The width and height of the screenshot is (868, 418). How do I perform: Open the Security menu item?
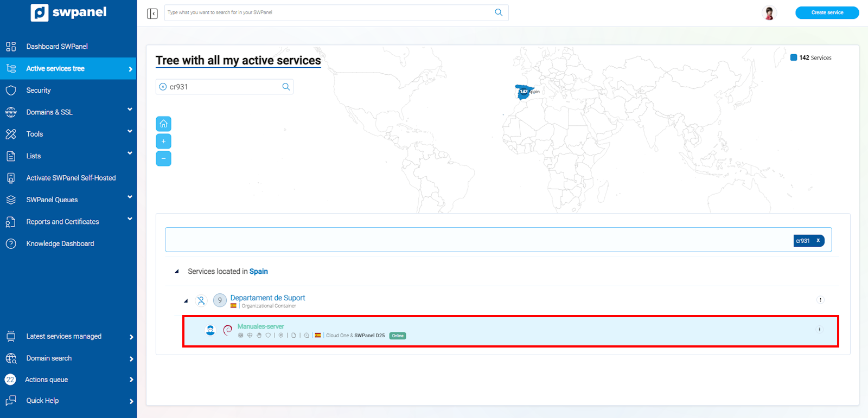[39, 91]
